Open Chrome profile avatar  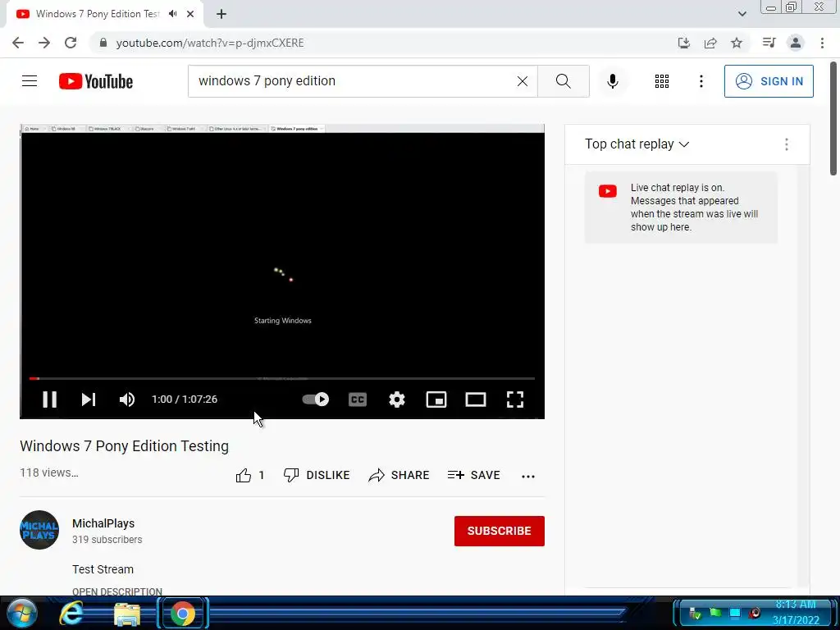pyautogui.click(x=796, y=43)
